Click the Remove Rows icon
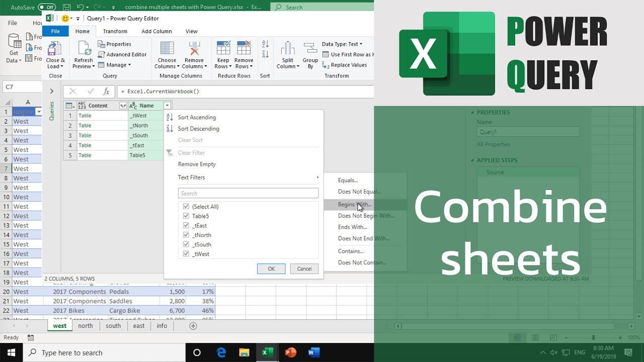Screen dimensions: 644x362 click(x=244, y=48)
